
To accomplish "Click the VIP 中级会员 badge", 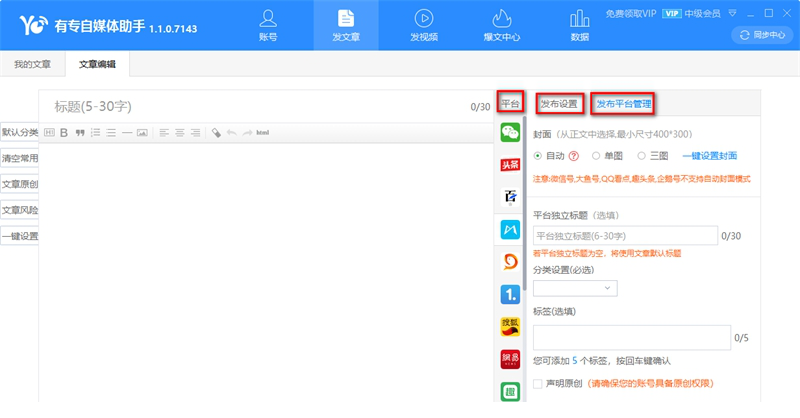I will click(691, 14).
